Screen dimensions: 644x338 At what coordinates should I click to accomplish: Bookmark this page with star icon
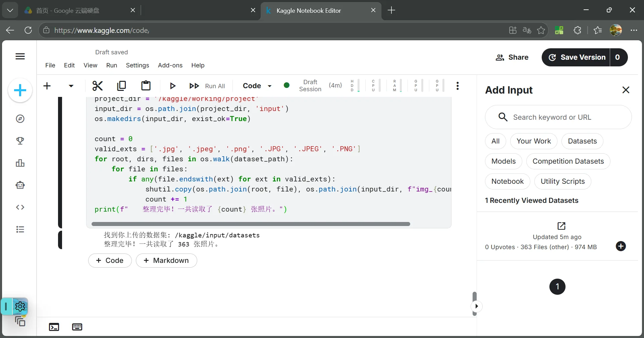(541, 31)
